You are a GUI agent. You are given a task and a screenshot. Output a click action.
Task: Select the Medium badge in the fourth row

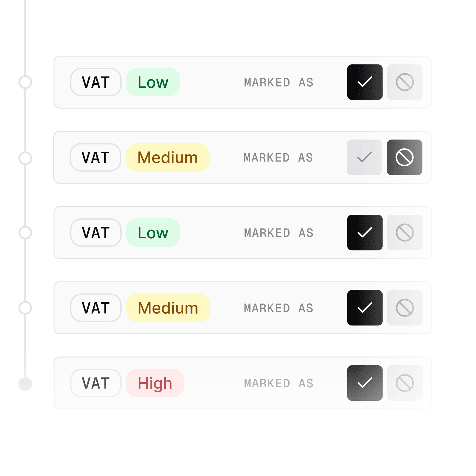[167, 308]
